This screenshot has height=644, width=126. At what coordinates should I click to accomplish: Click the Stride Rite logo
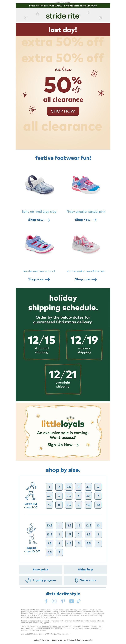click(x=63, y=16)
